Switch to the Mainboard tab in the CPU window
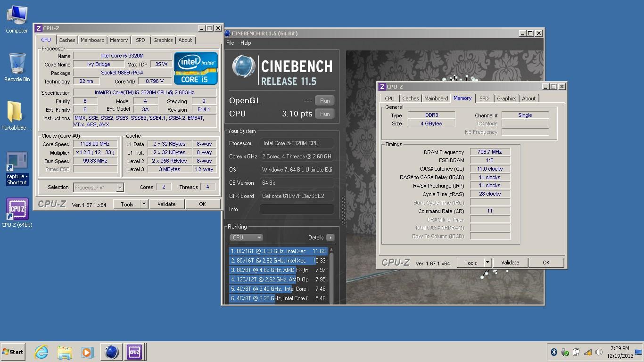 coord(92,40)
